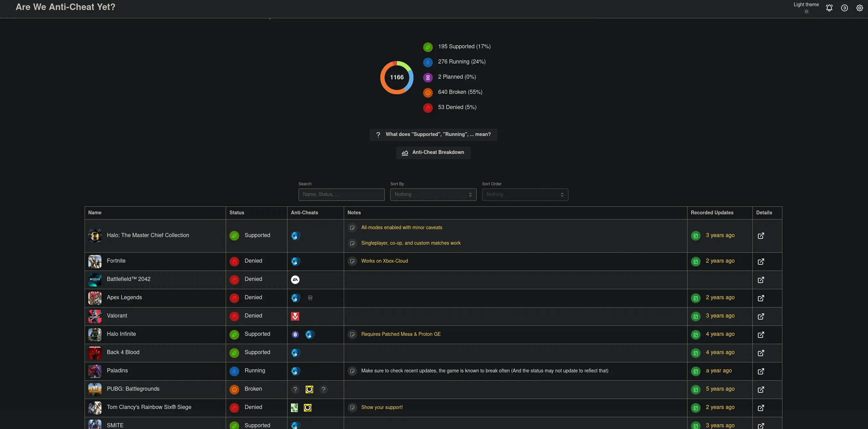Open notifications bell icon
Screen dimensions: 868x429
(x=829, y=8)
